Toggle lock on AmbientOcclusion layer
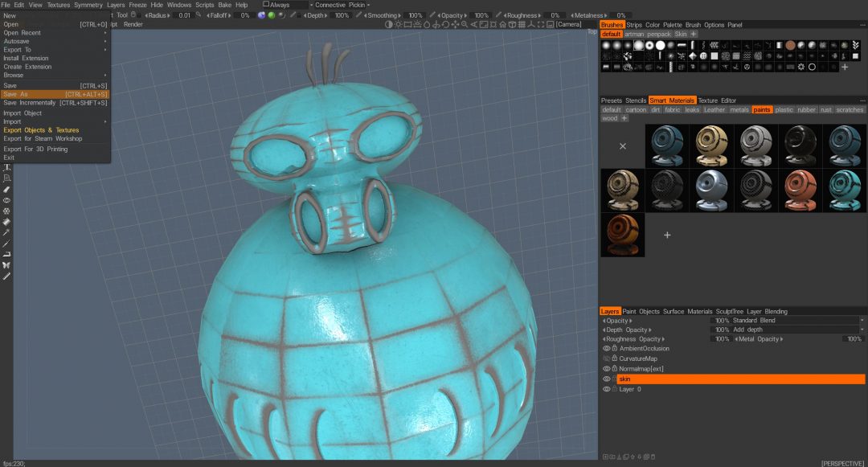868x467 pixels. click(x=615, y=348)
